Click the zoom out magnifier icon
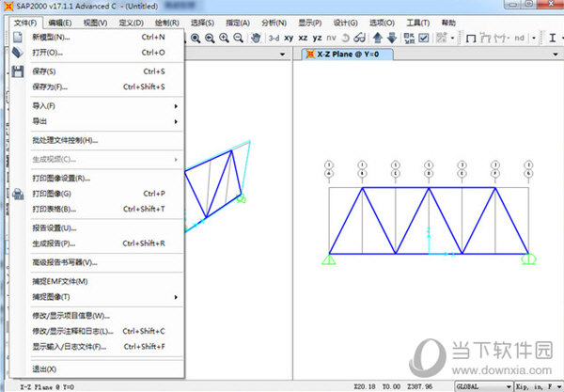 point(238,38)
